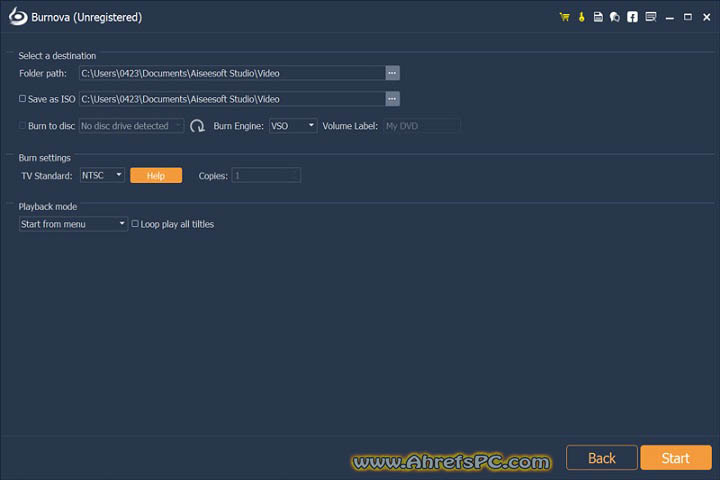Viewport: 720px width, 480px height.
Task: Browse for the Save as ISO location
Action: [x=392, y=99]
